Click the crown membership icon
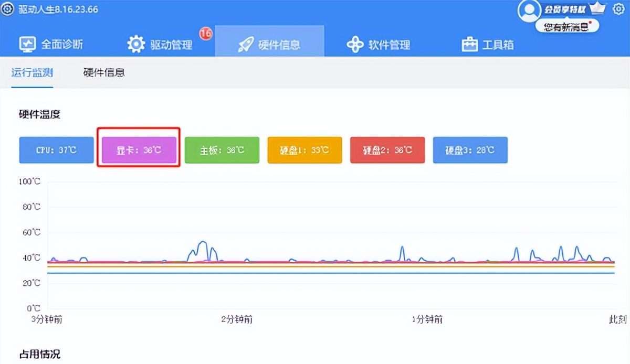 click(597, 8)
